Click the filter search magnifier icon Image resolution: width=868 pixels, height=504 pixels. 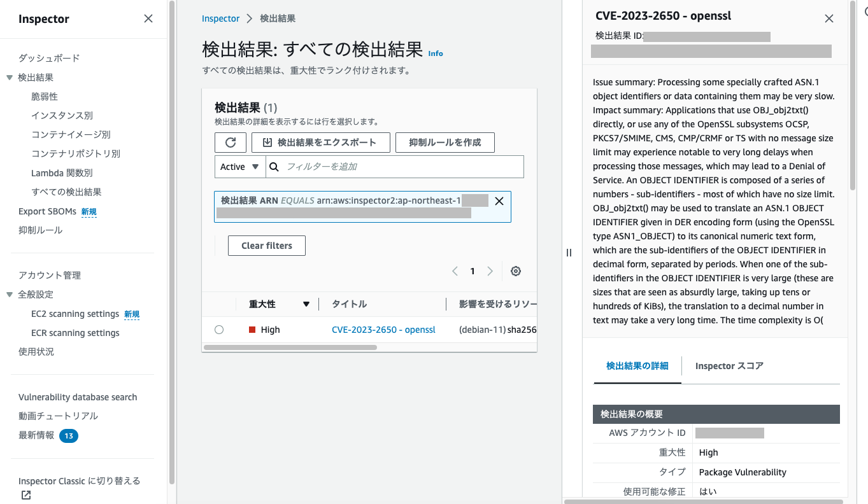[x=274, y=167]
